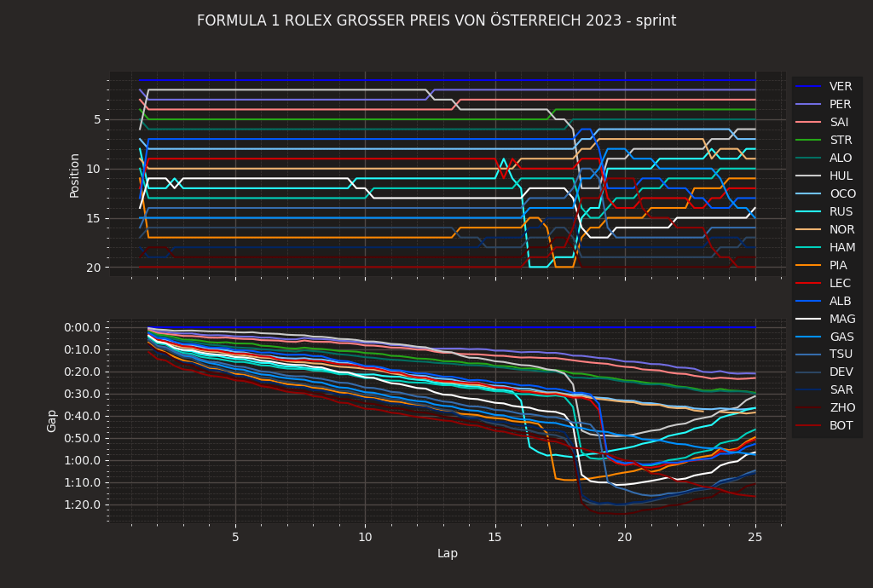Click the 1:00.0 gap tick label

click(x=83, y=461)
